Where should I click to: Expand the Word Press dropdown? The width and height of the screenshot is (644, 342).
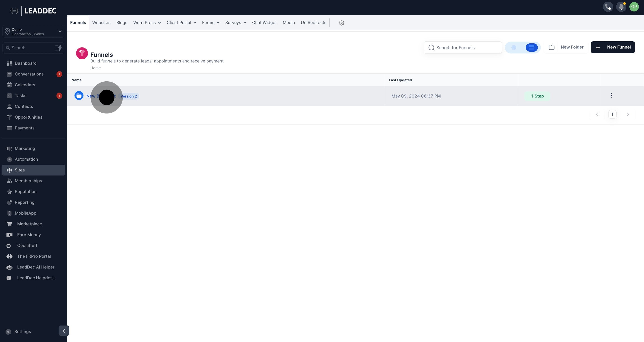147,23
